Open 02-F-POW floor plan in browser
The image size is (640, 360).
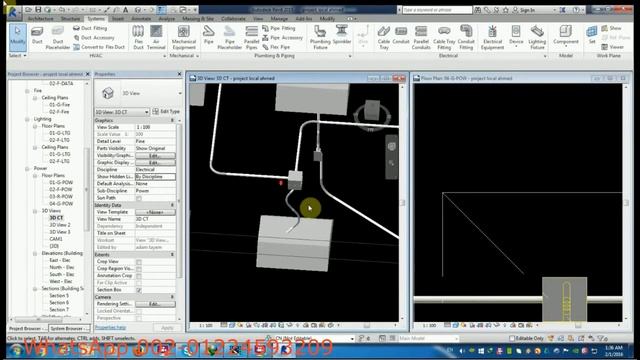tap(61, 189)
